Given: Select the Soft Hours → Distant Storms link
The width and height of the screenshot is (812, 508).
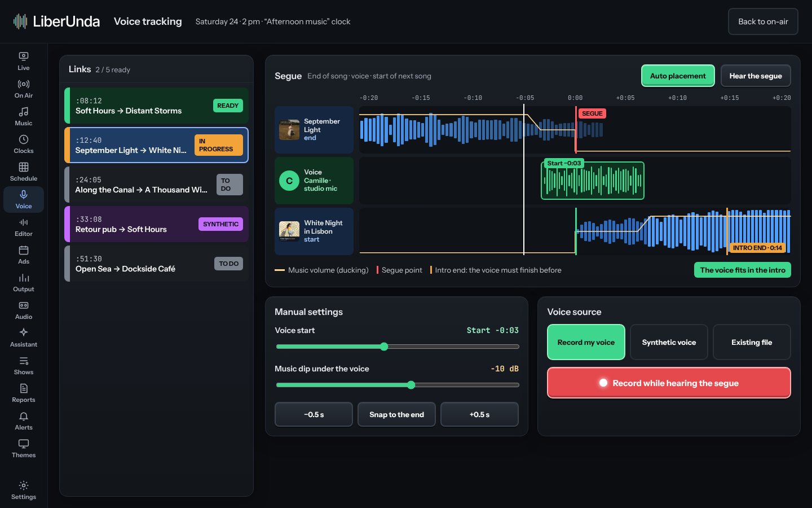Looking at the screenshot, I should coord(156,106).
